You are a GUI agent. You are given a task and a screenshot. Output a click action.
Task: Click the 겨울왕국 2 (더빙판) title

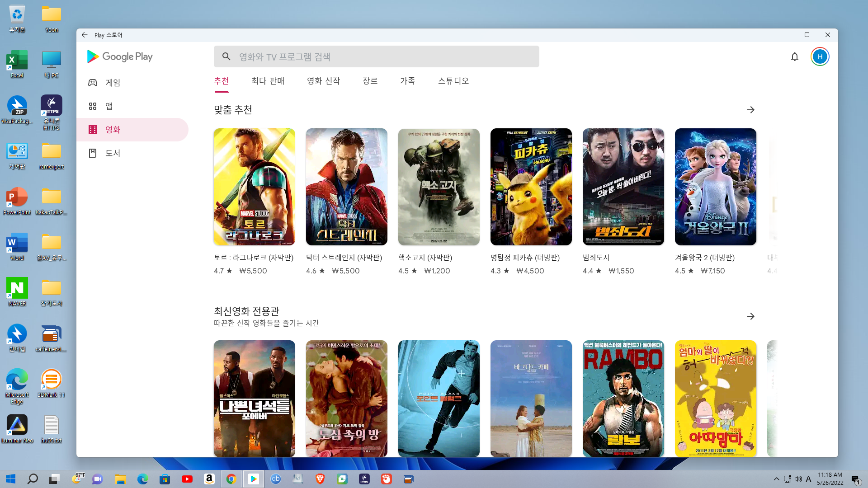coord(705,258)
